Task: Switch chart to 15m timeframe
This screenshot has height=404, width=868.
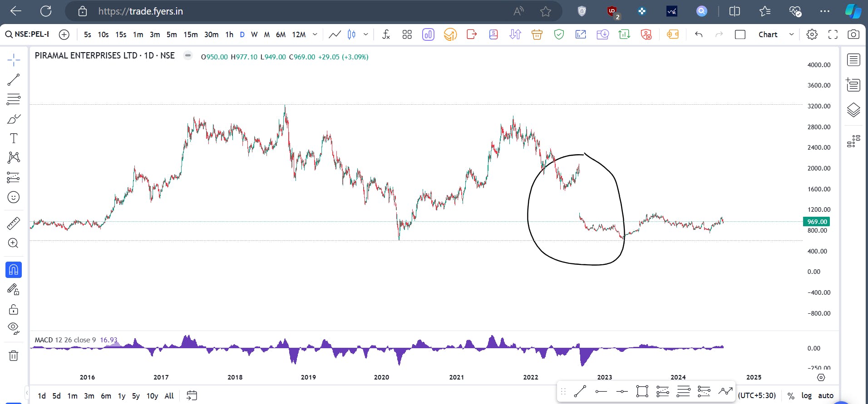Action: (x=191, y=34)
